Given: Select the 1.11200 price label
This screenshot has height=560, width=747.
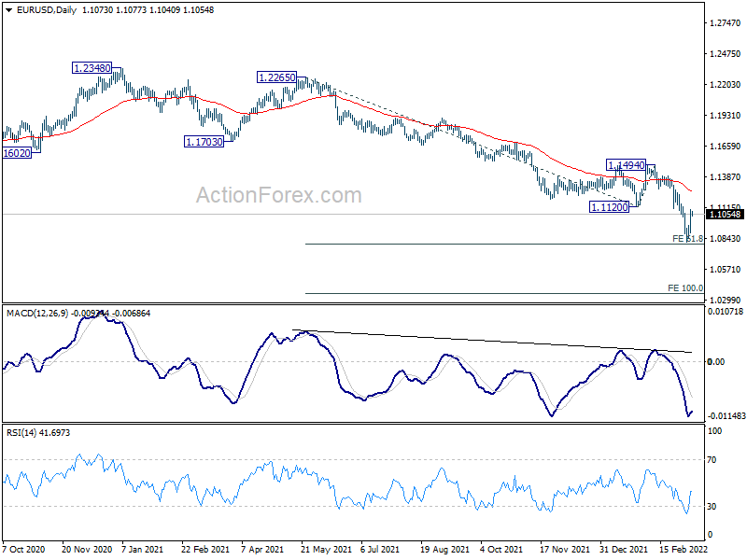Looking at the screenshot, I should coord(610,207).
